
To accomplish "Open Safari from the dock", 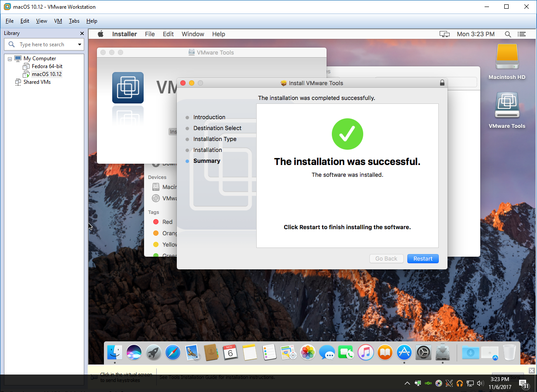I will (x=172, y=352).
